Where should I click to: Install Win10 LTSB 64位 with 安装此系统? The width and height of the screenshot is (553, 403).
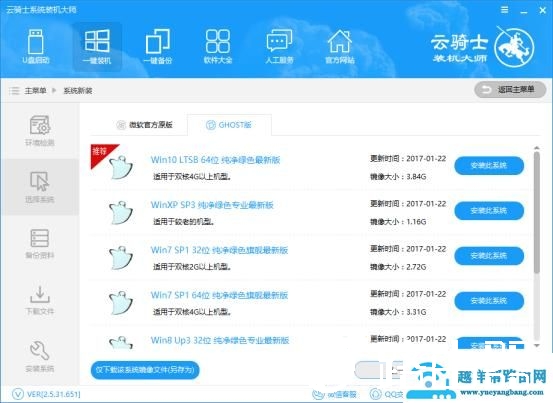(x=489, y=165)
